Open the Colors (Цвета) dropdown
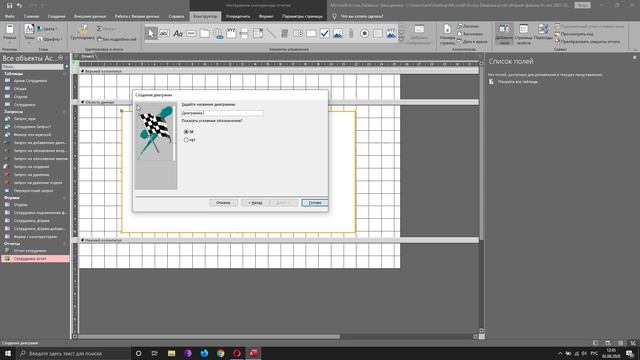640x360 pixels. pyautogui.click(x=47, y=29)
